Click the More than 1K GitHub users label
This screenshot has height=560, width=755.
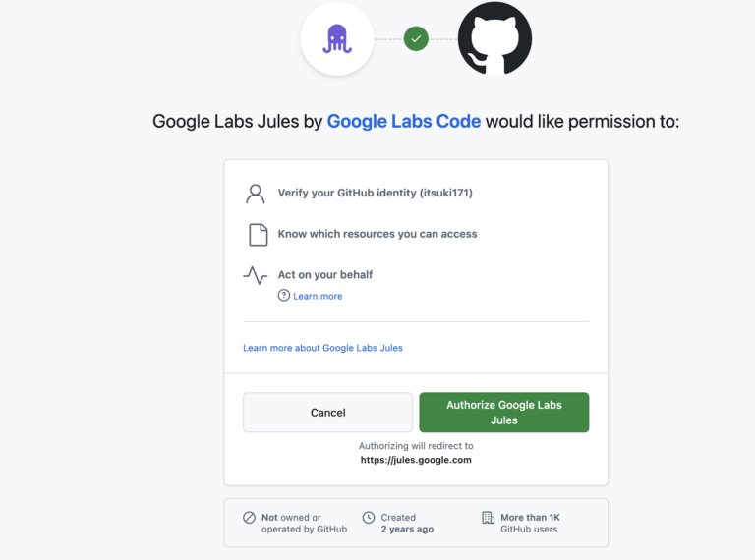pyautogui.click(x=530, y=523)
